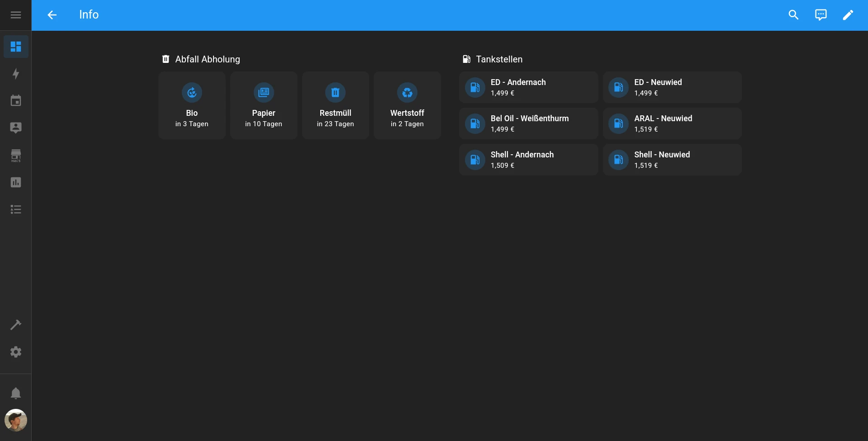Click the Shell - Andernach price 1,509 €
868x441 pixels.
coord(503,166)
